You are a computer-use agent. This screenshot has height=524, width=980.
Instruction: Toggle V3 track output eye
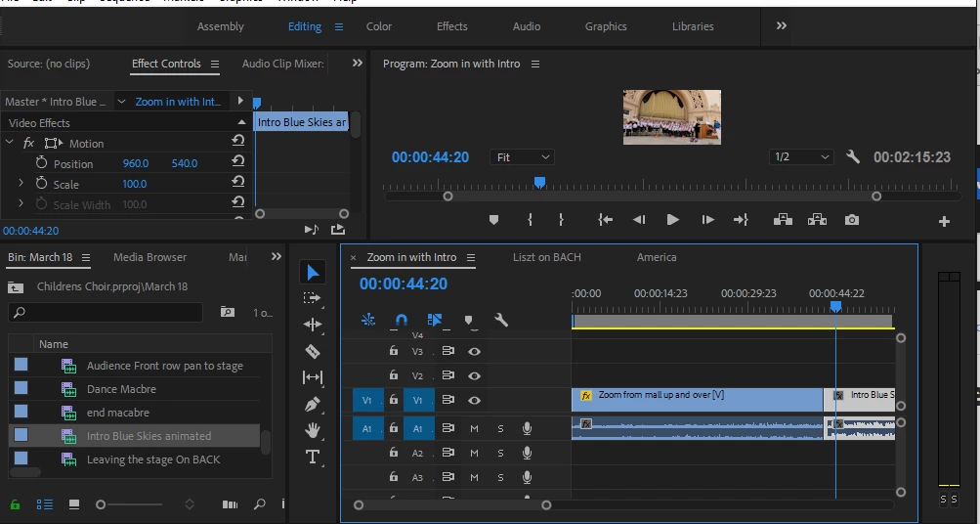(475, 351)
